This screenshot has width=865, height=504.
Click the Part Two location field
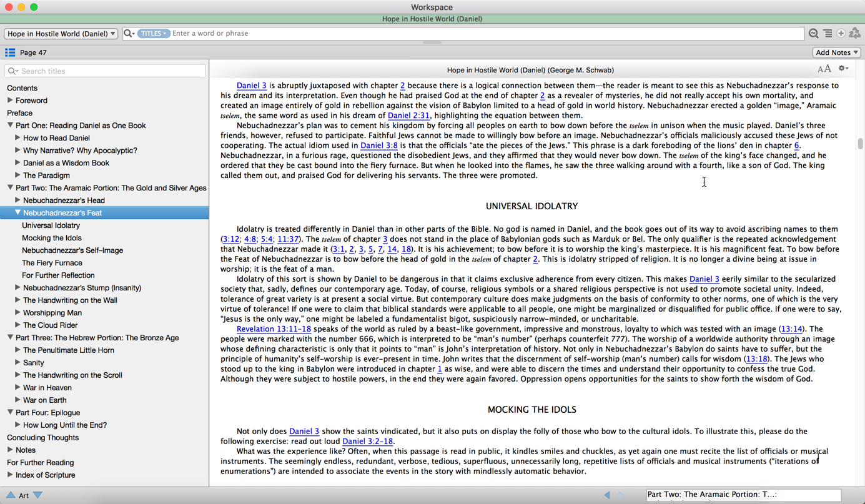(744, 495)
